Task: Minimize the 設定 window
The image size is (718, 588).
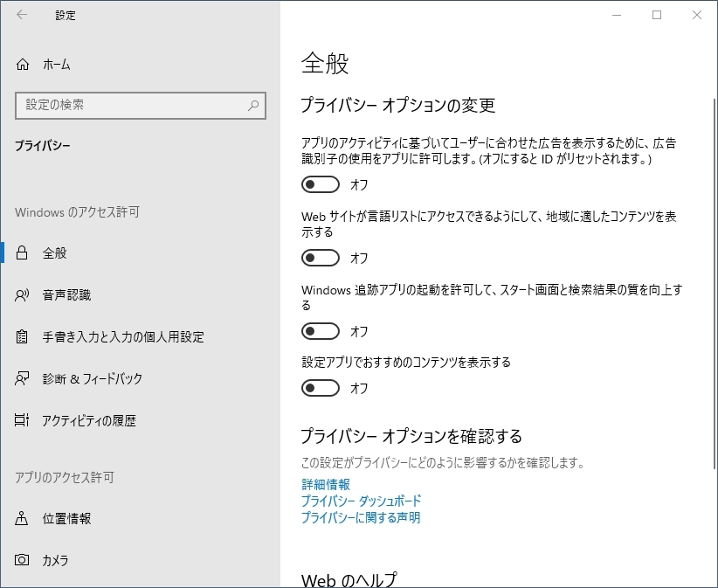Action: pos(617,15)
